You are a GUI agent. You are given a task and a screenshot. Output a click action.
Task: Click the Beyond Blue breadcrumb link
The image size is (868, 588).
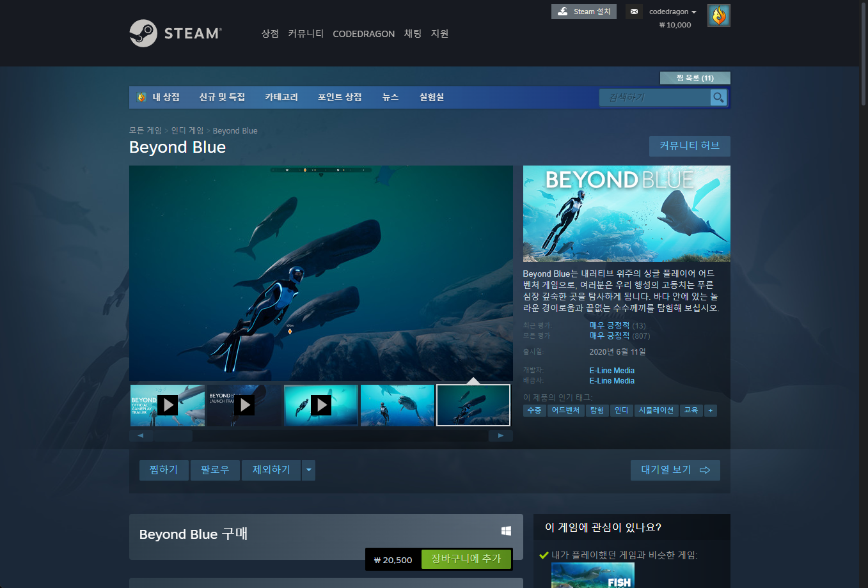pos(235,130)
